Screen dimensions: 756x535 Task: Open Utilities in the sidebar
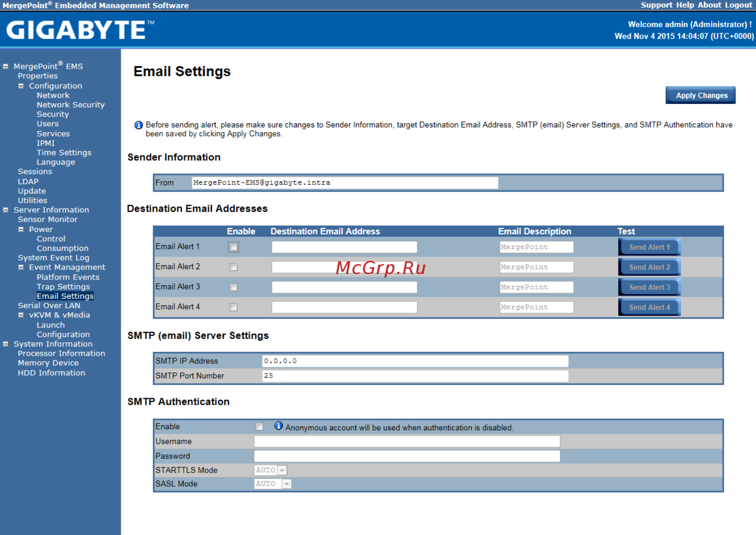32,201
